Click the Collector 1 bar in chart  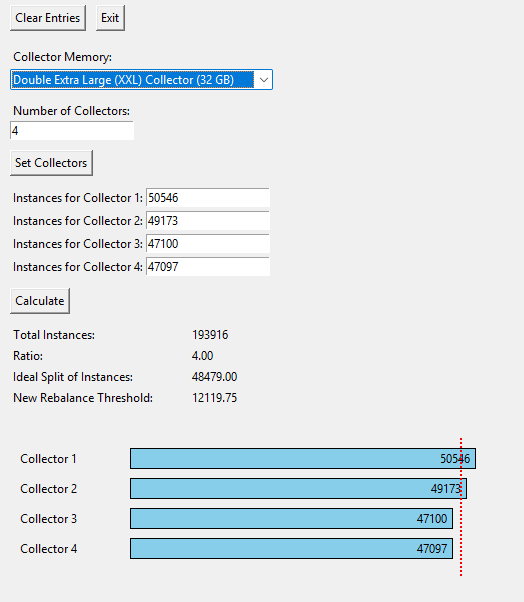tap(303, 458)
